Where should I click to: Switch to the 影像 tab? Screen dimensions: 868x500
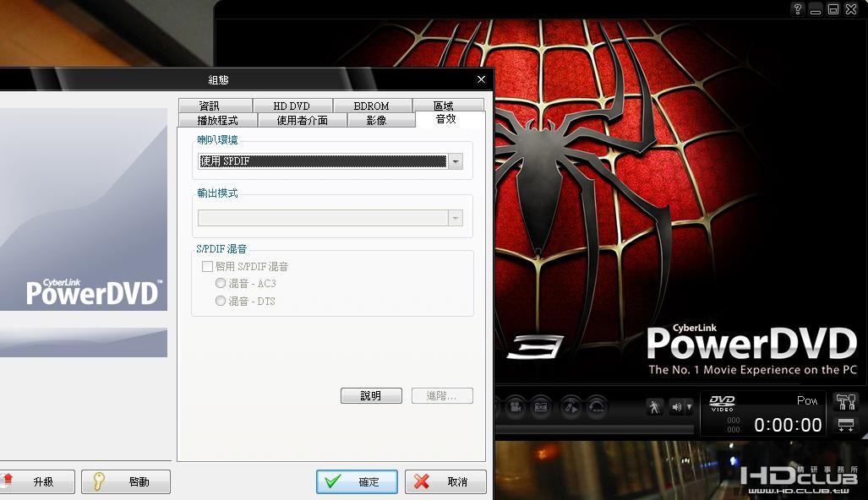point(381,120)
